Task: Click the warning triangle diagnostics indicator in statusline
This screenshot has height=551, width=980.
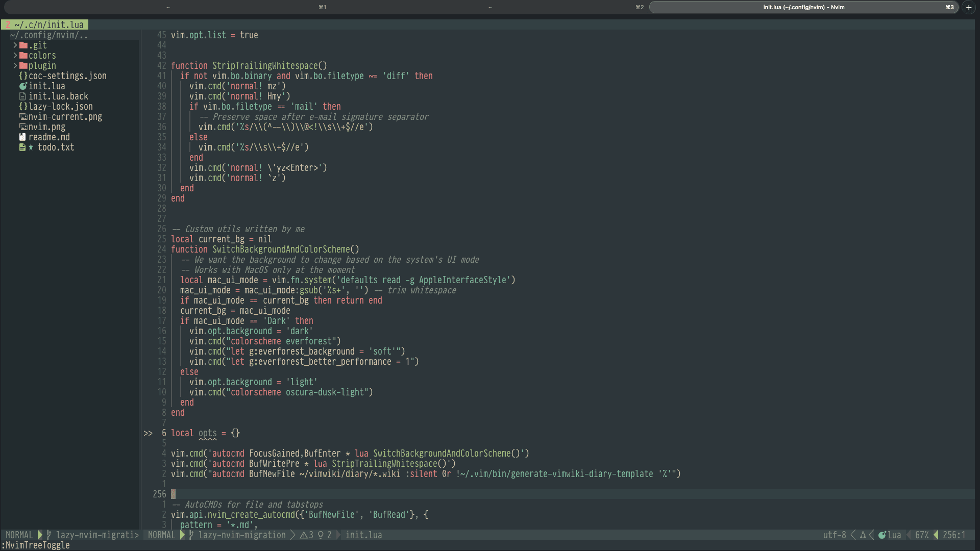Action: (x=304, y=535)
